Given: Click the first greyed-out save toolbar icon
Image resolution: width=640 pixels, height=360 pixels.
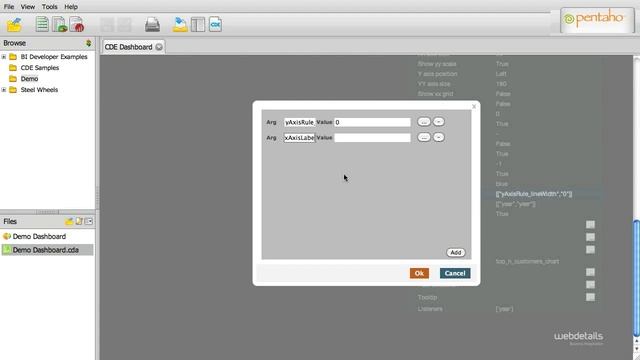Looking at the screenshot, I should point(107,25).
